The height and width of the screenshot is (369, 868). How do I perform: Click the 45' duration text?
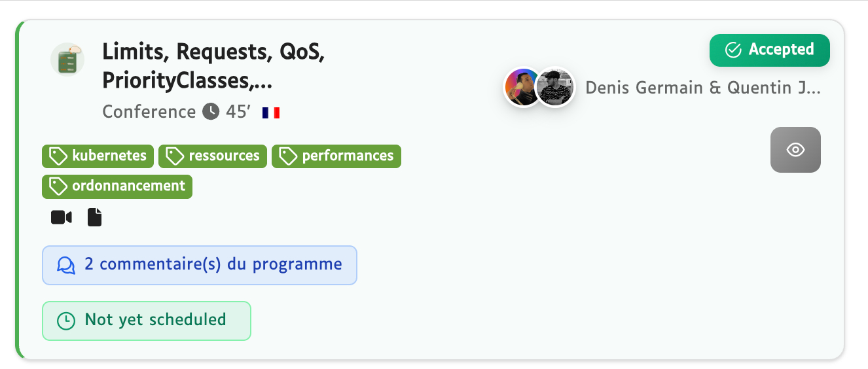click(x=238, y=112)
